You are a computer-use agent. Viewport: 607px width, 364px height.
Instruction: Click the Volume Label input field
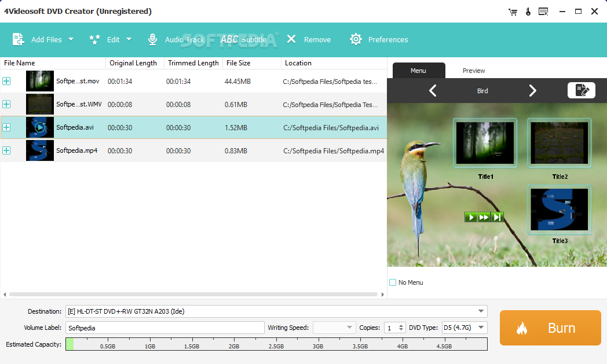coord(165,328)
